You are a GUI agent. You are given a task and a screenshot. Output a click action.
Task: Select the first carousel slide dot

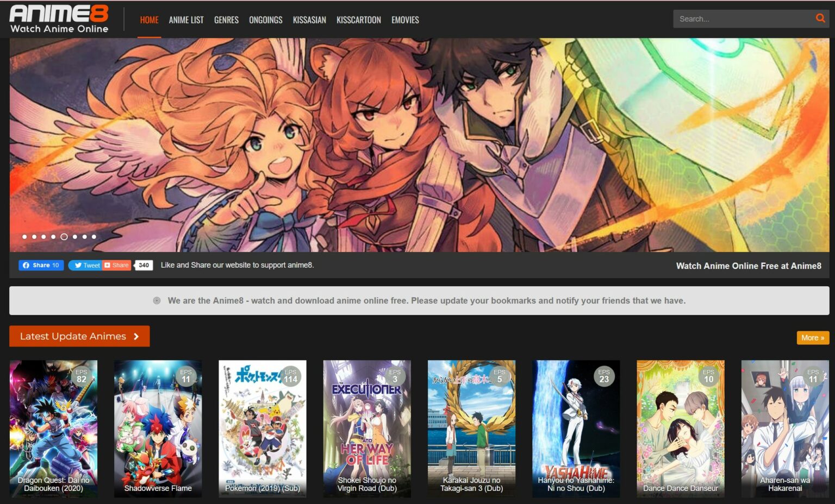pyautogui.click(x=24, y=237)
